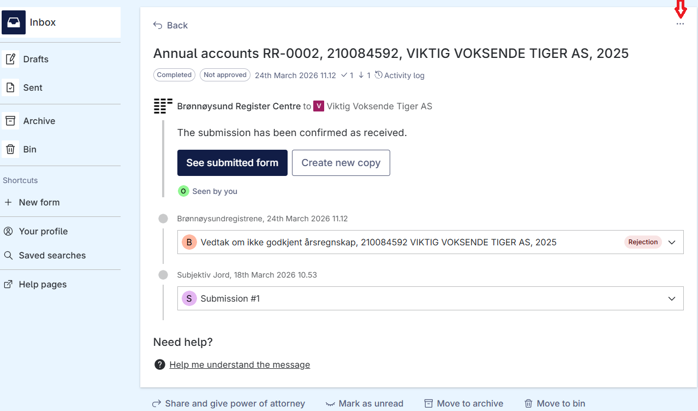Click the Sent document icon
The width and height of the screenshot is (698, 411).
[10, 87]
